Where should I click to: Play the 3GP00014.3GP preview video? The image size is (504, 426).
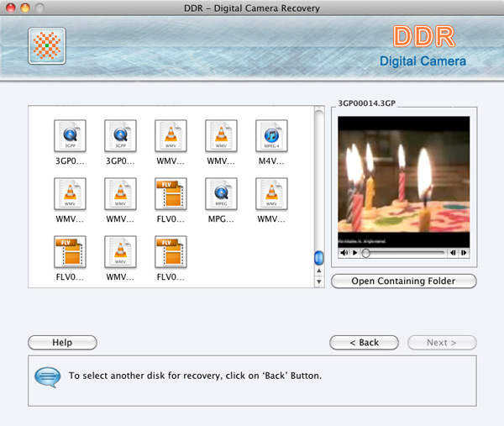tap(354, 253)
